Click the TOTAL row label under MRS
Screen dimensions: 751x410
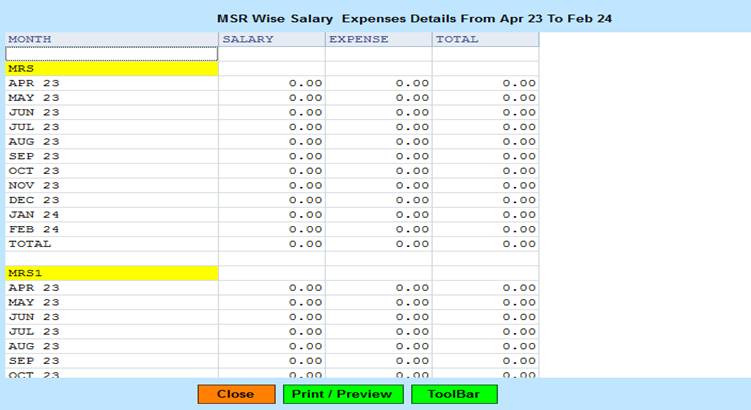[x=29, y=244]
